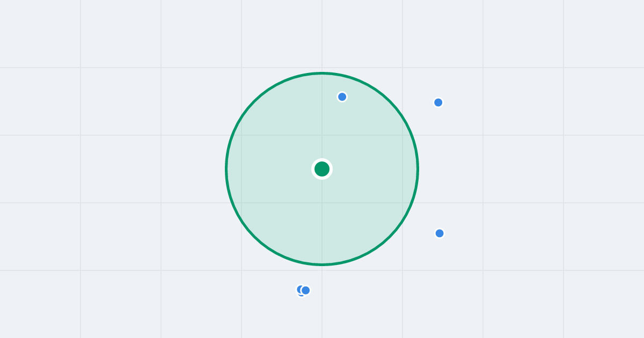Select the blue dot right of the circle's bottom
Screen dimensions: 644x338
click(440, 233)
